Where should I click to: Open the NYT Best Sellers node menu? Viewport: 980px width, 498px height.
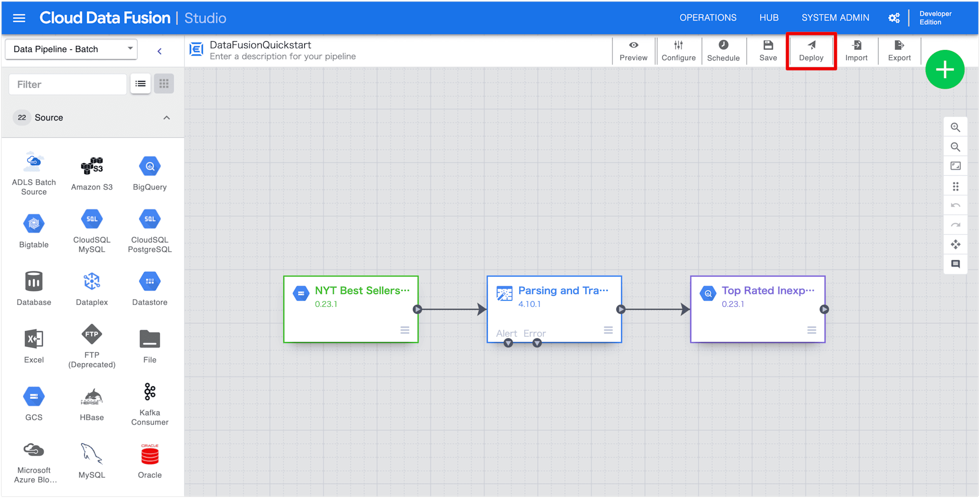point(405,330)
